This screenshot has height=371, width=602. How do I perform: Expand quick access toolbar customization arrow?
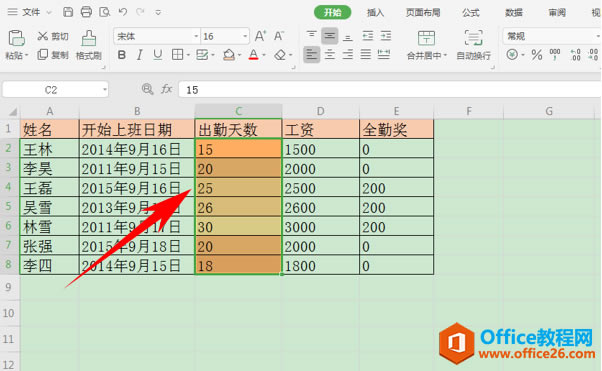158,13
